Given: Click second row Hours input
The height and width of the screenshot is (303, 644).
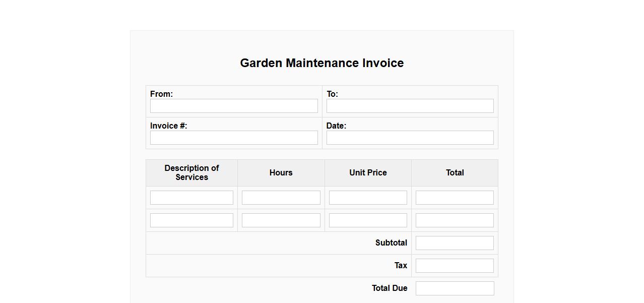Looking at the screenshot, I should coord(281,220).
